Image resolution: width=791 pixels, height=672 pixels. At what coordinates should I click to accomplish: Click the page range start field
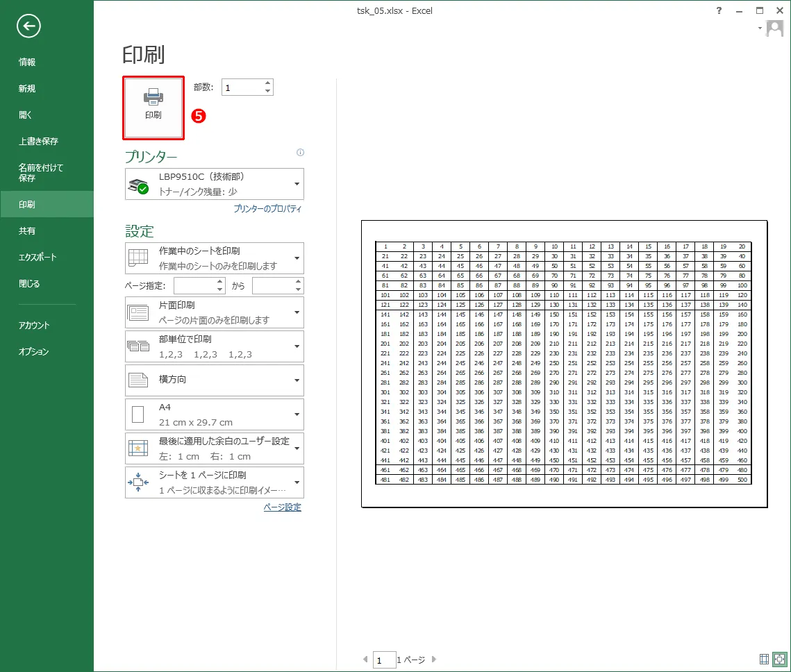[194, 286]
